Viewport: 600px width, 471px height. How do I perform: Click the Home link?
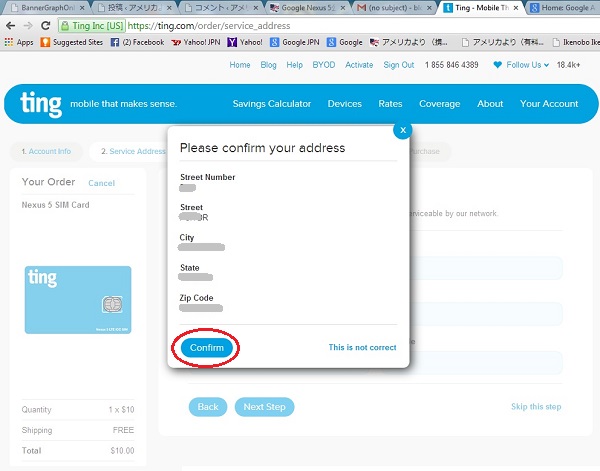tap(240, 65)
